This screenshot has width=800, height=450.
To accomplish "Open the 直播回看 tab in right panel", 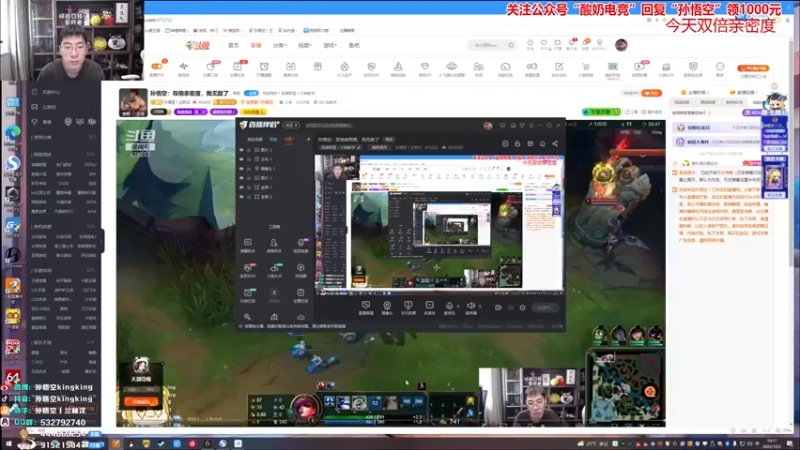I will 742,92.
